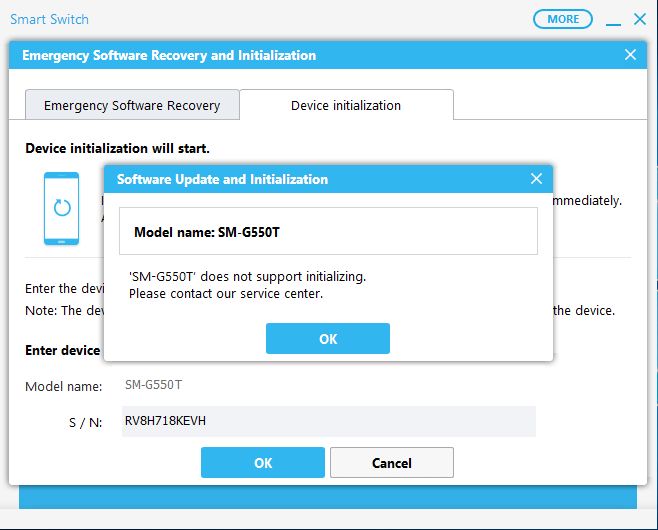Click the phone refresh icon
The image size is (658, 530).
[62, 208]
